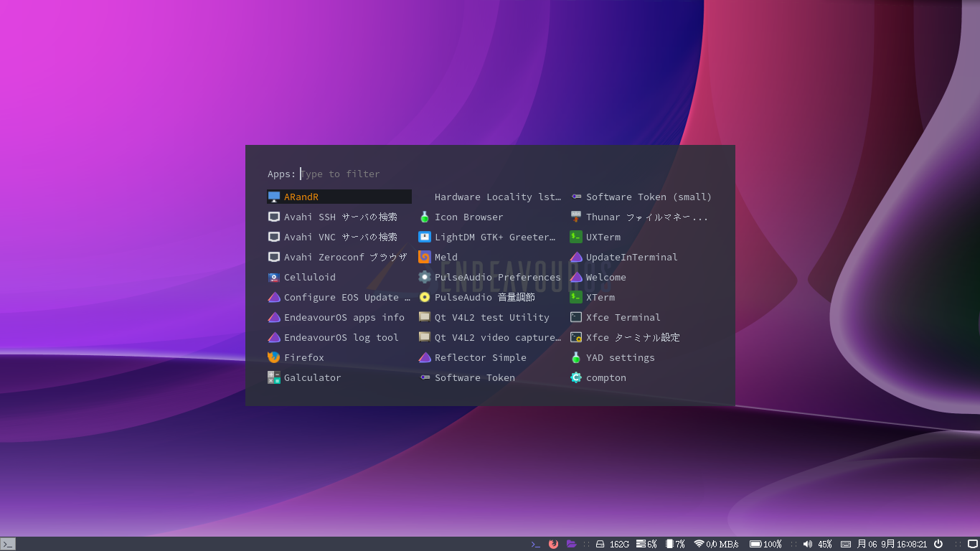Click the EndeavourOS apps info icon
Viewport: 980px width, 551px height.
point(274,317)
